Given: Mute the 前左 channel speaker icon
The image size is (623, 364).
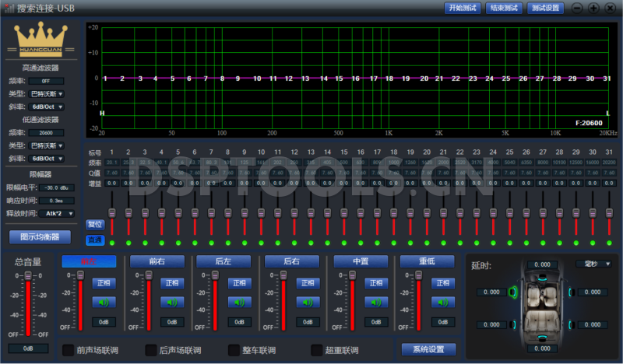Looking at the screenshot, I should [x=104, y=303].
